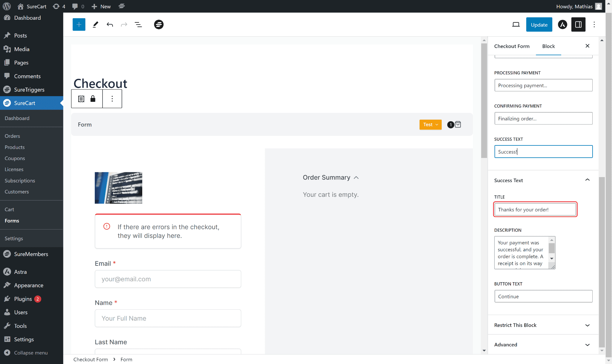612x364 pixels.
Task: Select the Tools pencil icon
Action: 95,24
